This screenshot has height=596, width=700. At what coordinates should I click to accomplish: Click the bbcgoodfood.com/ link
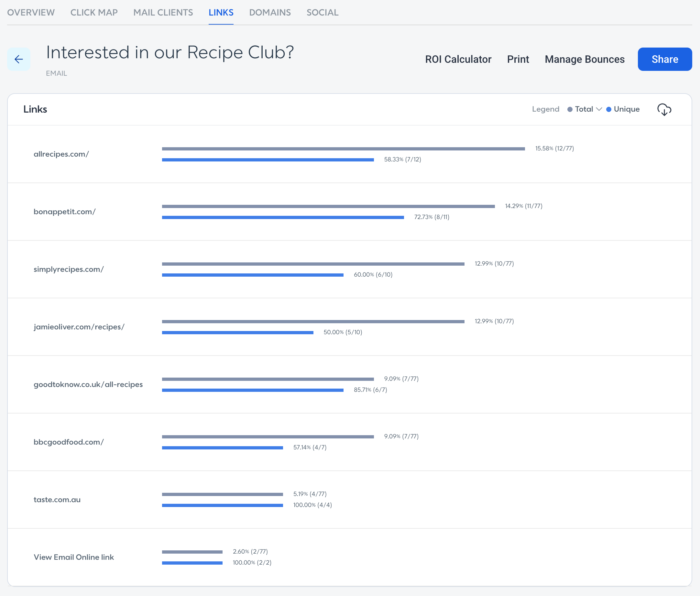point(69,442)
